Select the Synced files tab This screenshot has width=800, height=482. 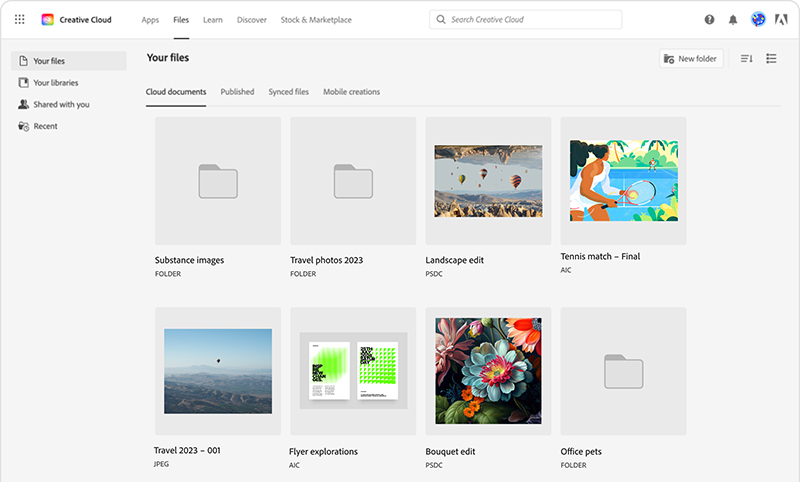[x=288, y=92]
